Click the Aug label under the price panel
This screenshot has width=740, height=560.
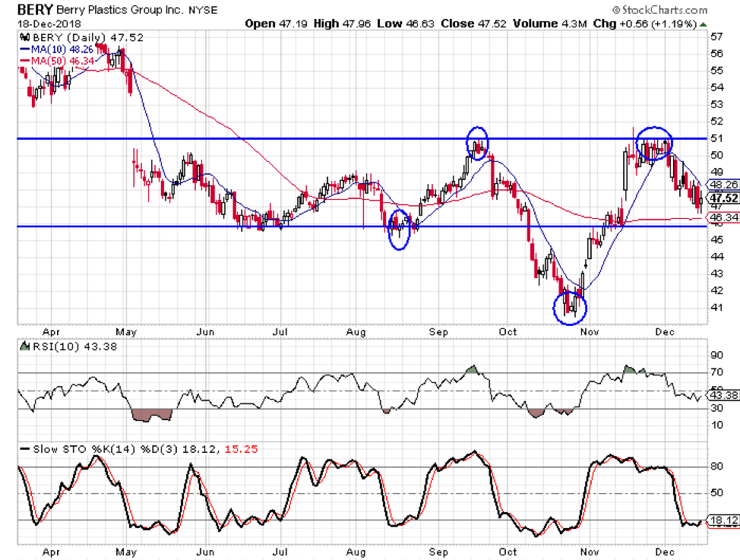point(356,332)
